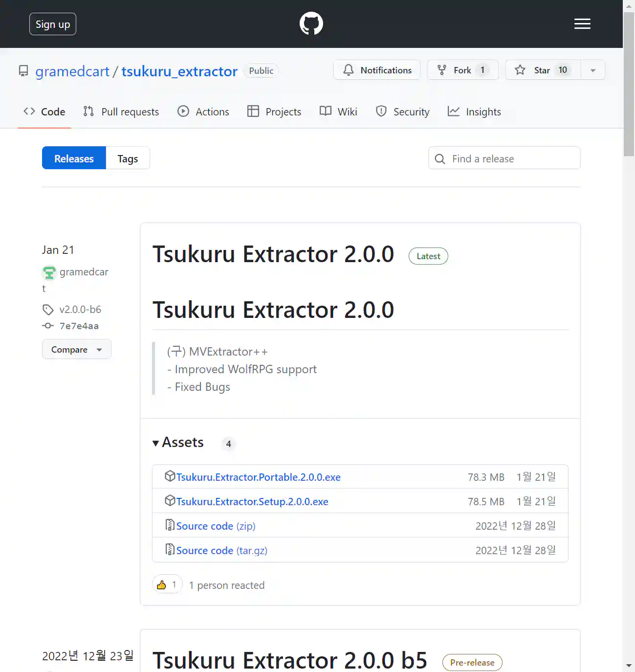The width and height of the screenshot is (635, 672).
Task: Download Tsukuru.Extractor.Portable.2.0.0.exe
Action: click(259, 477)
